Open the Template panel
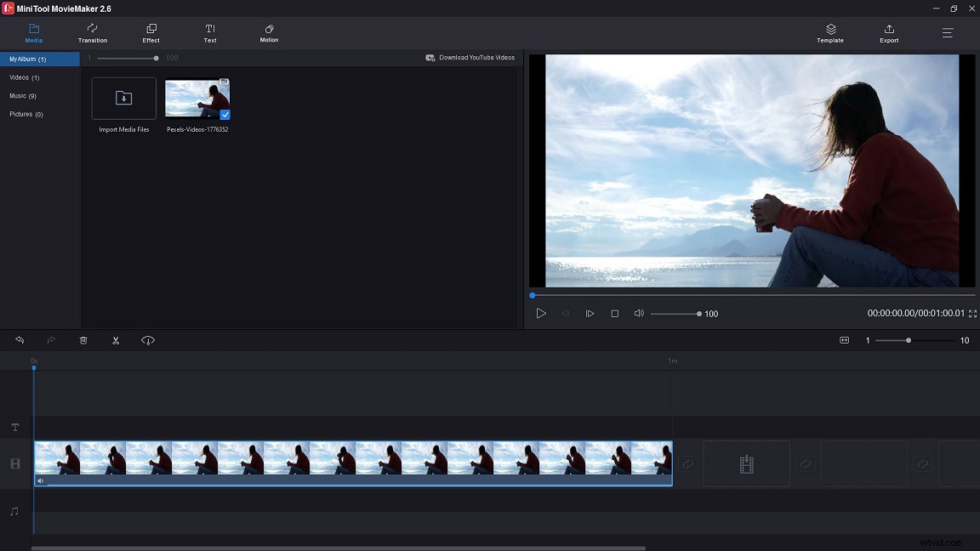Screen dimensions: 980x551 pos(830,33)
